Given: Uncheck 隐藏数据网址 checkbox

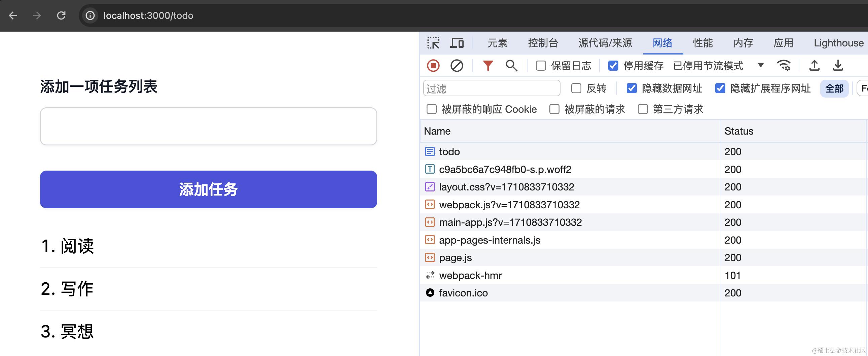Looking at the screenshot, I should 631,88.
